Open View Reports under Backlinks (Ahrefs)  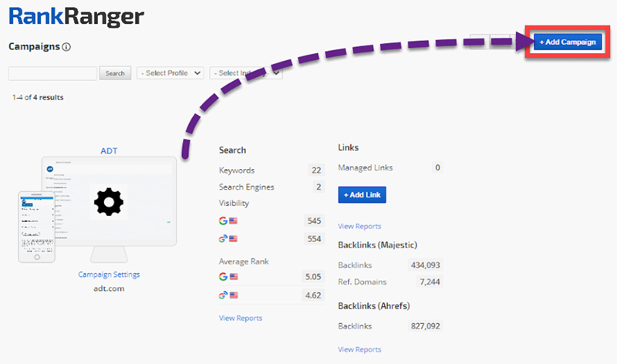point(359,349)
